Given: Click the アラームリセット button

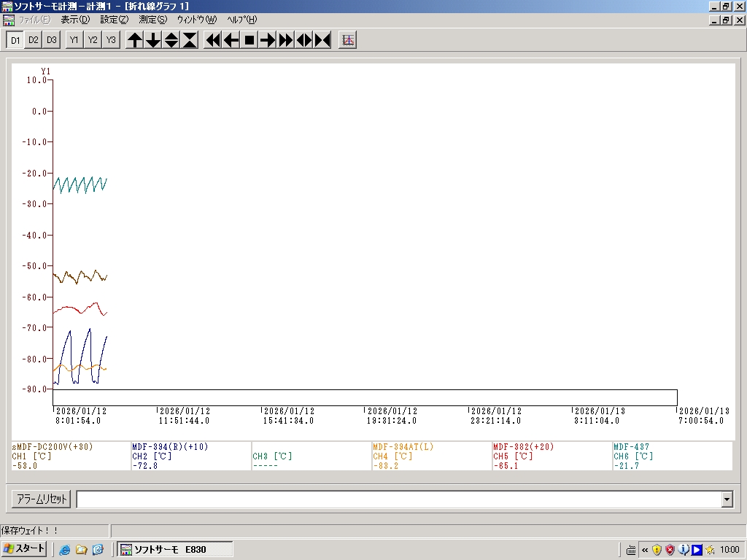Looking at the screenshot, I should click(42, 499).
